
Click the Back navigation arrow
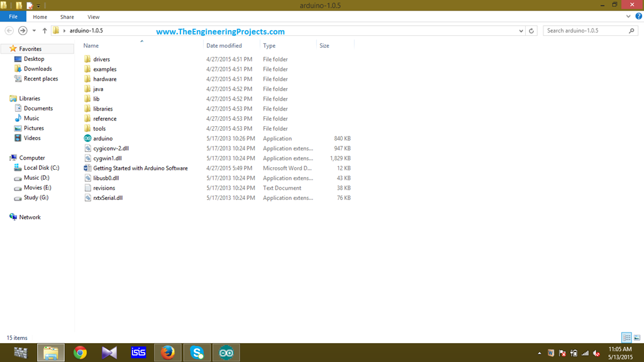[x=9, y=31]
